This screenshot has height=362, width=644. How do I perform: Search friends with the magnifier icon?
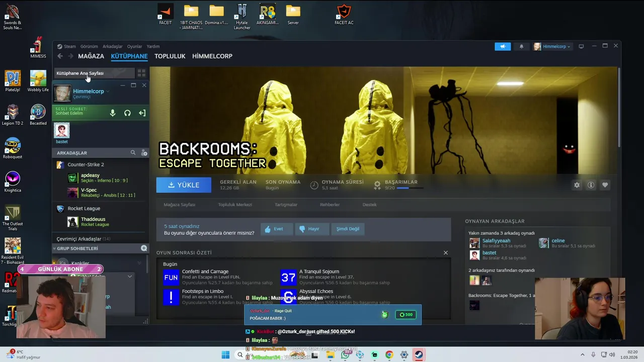pyautogui.click(x=133, y=152)
